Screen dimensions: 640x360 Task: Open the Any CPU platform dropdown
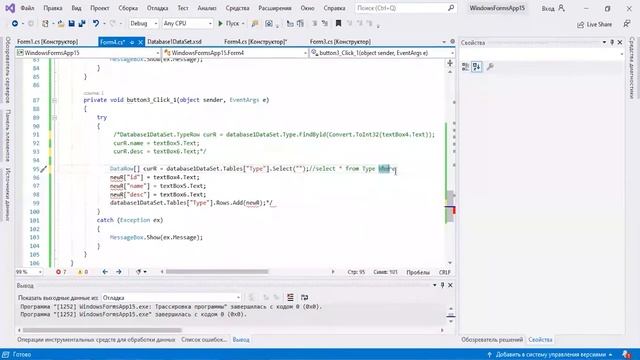pos(187,24)
